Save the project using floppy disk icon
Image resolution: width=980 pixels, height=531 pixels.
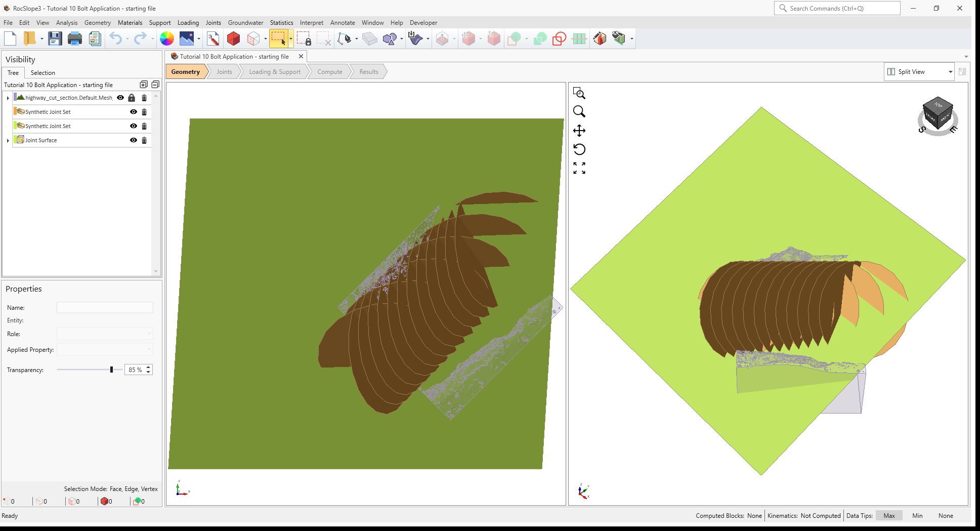(55, 38)
